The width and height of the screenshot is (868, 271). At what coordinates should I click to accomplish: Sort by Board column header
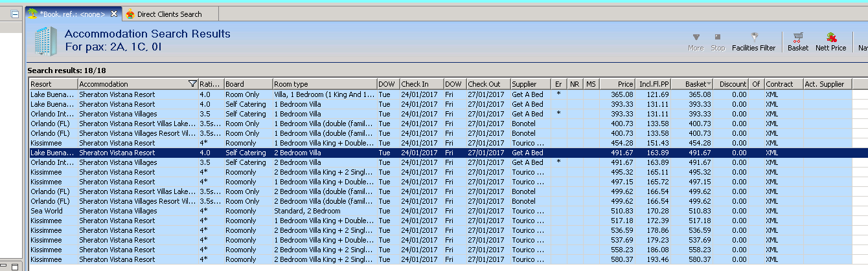click(x=248, y=84)
